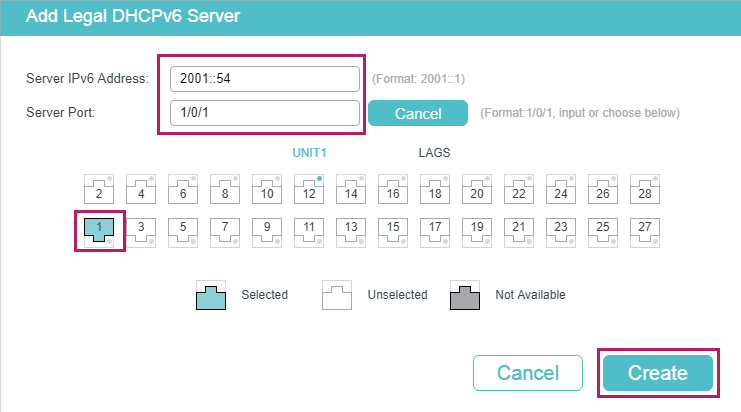Select port 10 icon
The image size is (741, 412).
(x=267, y=189)
